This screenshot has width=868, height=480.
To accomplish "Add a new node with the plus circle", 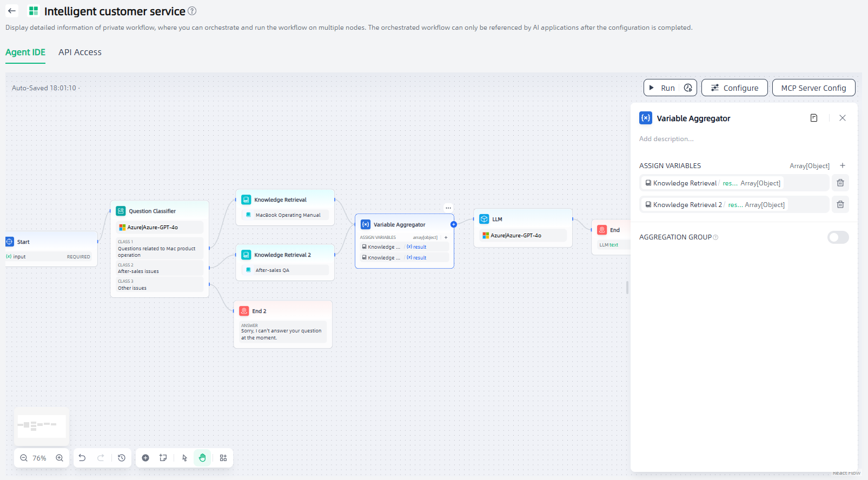I will coord(145,458).
